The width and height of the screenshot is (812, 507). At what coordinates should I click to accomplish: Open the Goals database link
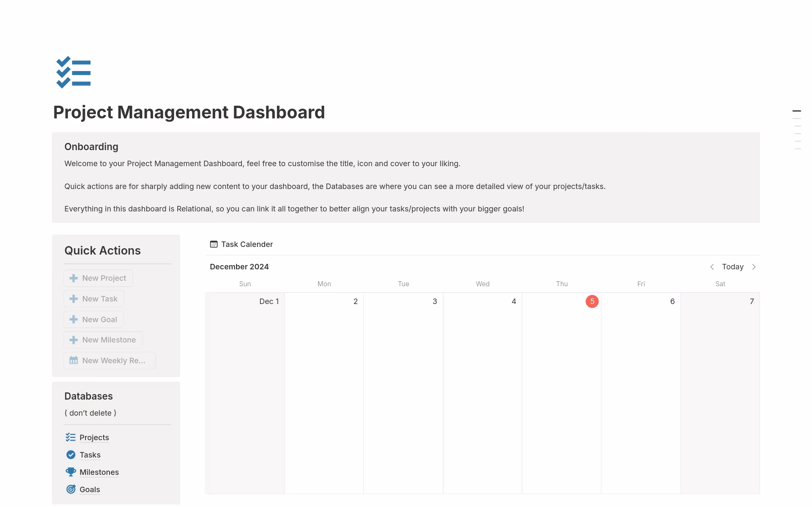89,489
